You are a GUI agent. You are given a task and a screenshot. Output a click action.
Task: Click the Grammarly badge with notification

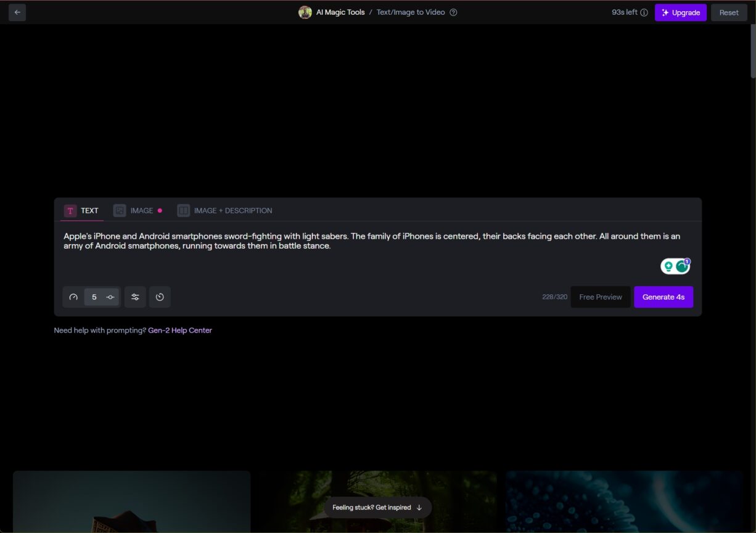[x=682, y=266]
